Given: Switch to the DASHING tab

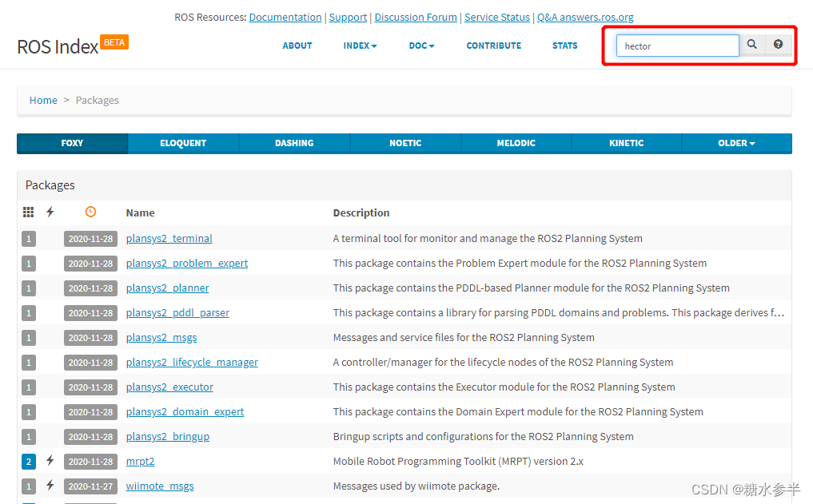Looking at the screenshot, I should tap(294, 143).
